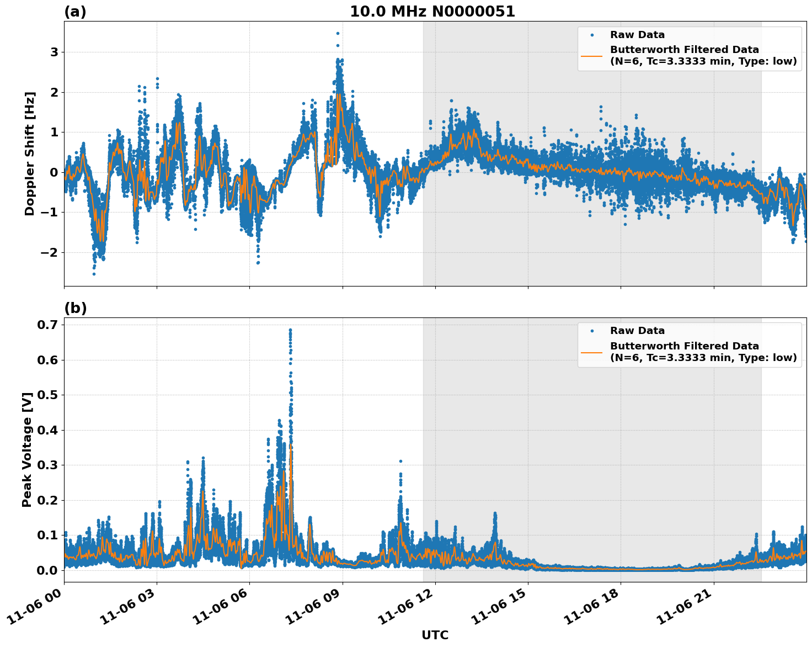Click the 0.69 V Peak Voltage spike

click(290, 329)
